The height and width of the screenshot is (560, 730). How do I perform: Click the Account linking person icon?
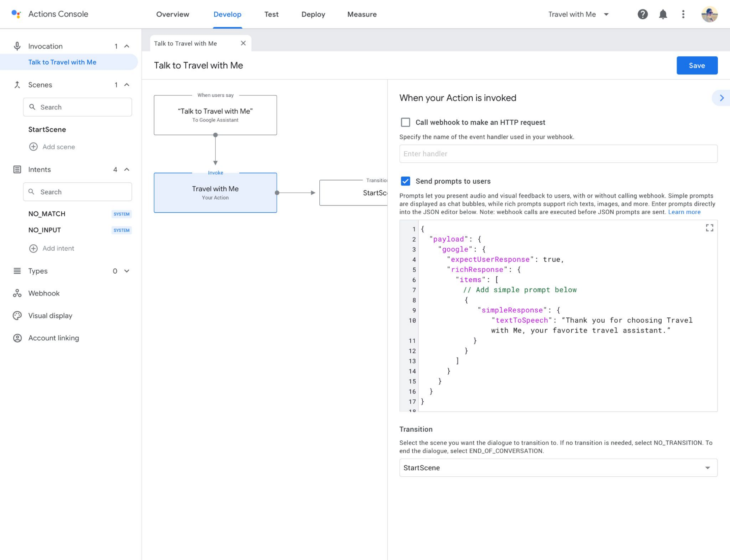(17, 338)
